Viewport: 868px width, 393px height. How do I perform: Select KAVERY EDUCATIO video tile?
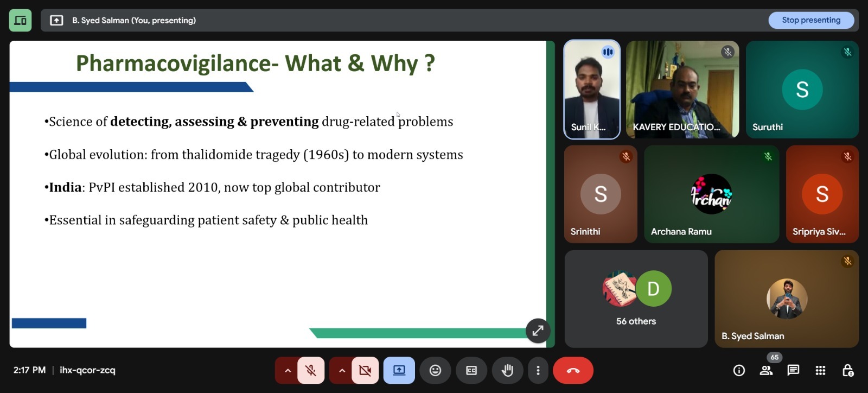(682, 90)
